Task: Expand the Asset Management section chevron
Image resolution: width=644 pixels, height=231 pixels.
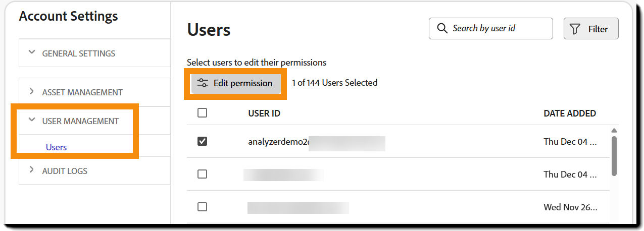Action: [32, 92]
